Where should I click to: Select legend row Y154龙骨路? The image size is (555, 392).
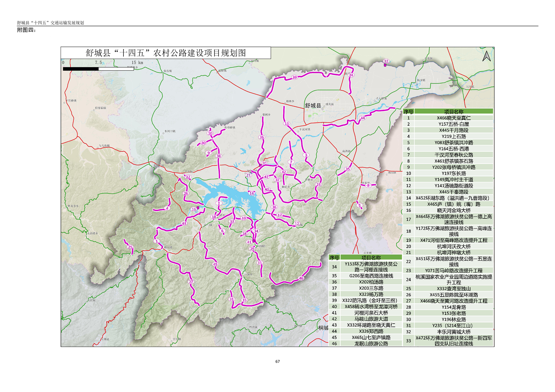448,307
